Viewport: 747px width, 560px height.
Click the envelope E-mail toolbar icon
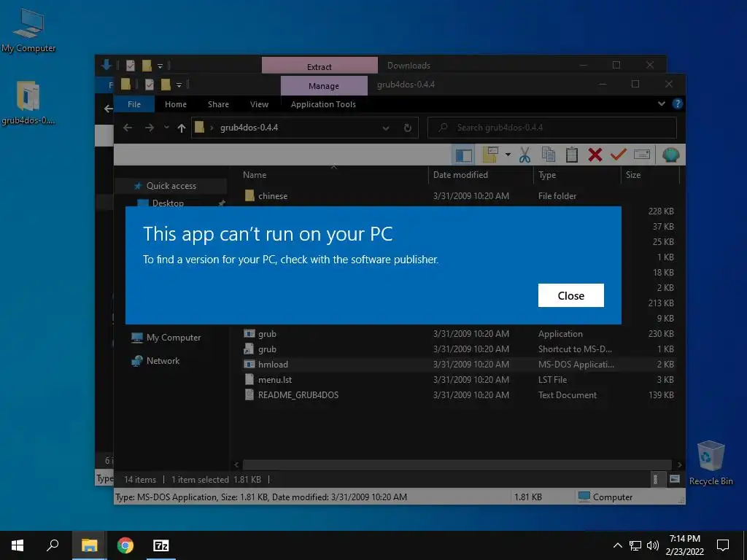pos(642,155)
